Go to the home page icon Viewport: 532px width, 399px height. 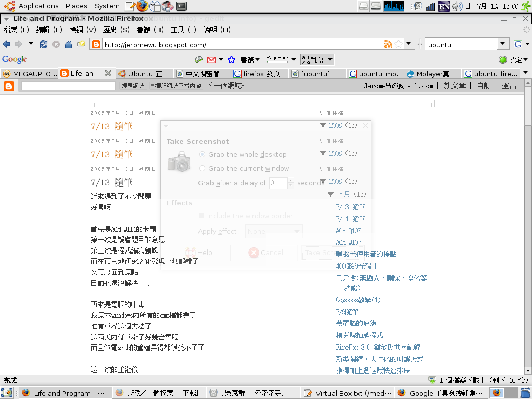(68, 44)
